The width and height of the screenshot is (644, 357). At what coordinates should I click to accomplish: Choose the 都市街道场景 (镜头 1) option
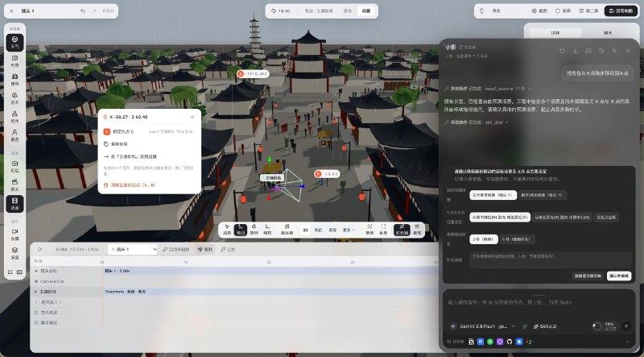[542, 195]
